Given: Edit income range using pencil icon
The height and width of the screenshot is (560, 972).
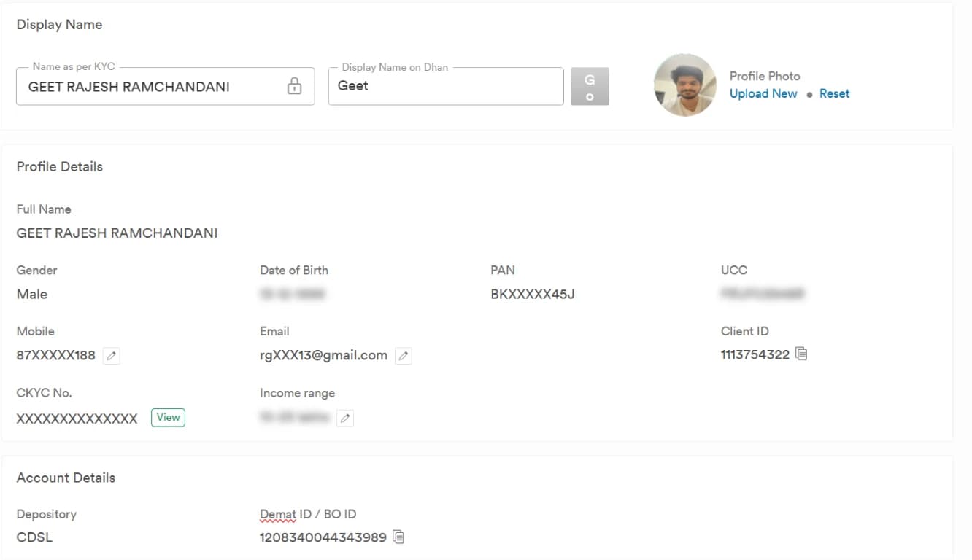Looking at the screenshot, I should 345,418.
